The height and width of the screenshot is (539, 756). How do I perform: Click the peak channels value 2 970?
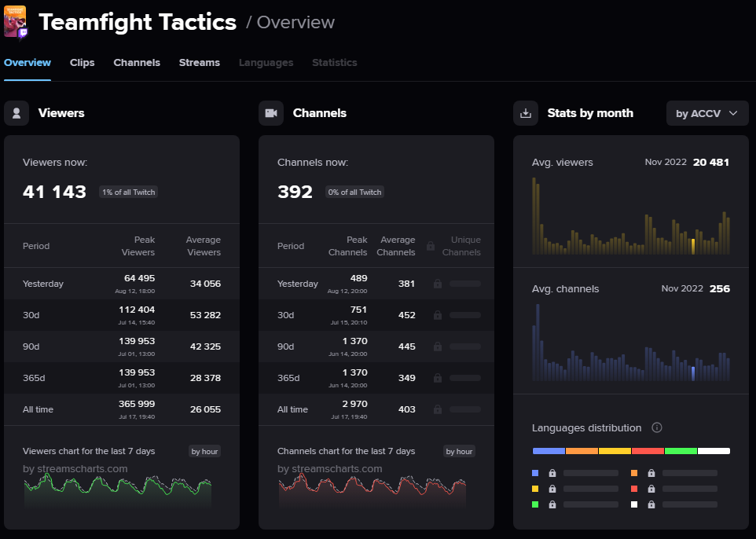(355, 404)
